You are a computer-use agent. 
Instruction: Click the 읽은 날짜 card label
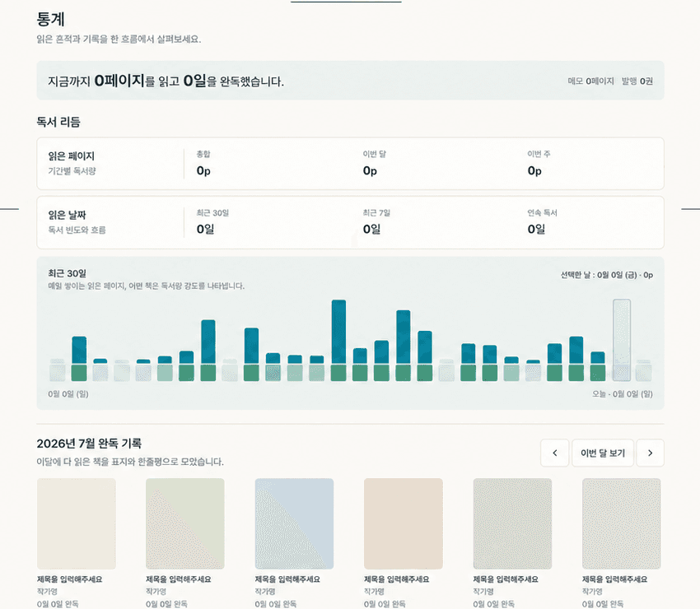click(67, 215)
